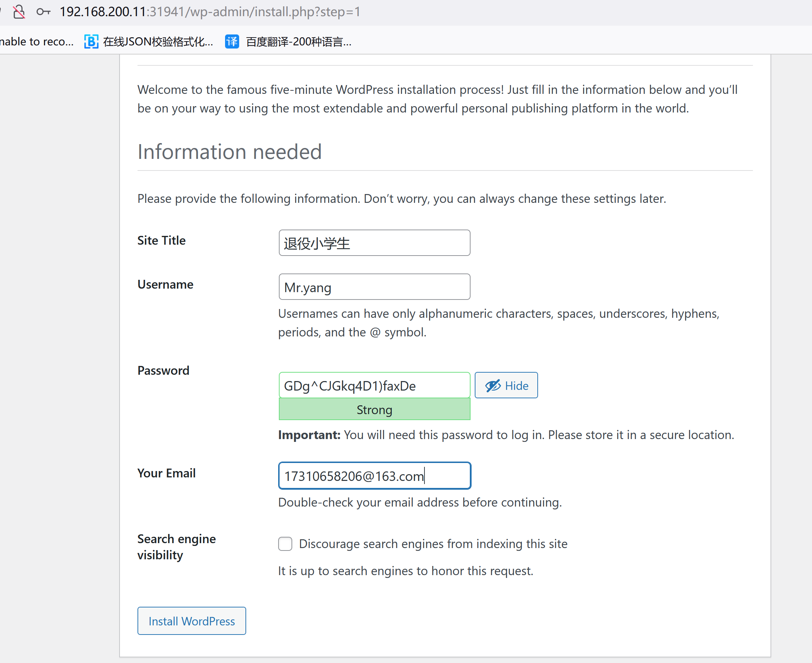Screen dimensions: 812x663
Task: Click the 'Username' label
Action: click(x=165, y=284)
